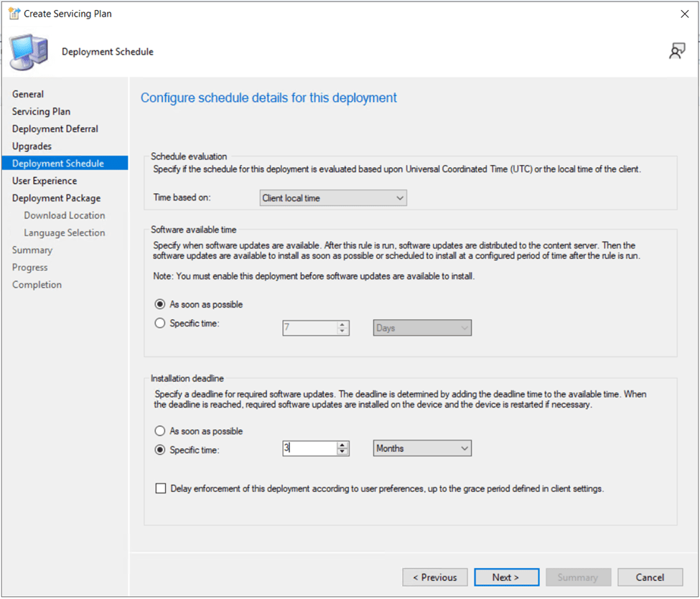Click the Previous button

pos(435,577)
